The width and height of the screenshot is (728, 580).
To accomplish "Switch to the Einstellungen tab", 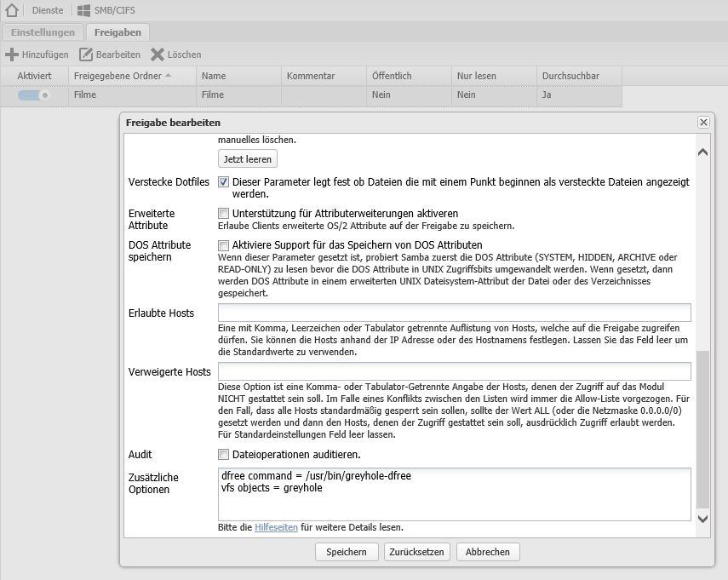I will 43,32.
